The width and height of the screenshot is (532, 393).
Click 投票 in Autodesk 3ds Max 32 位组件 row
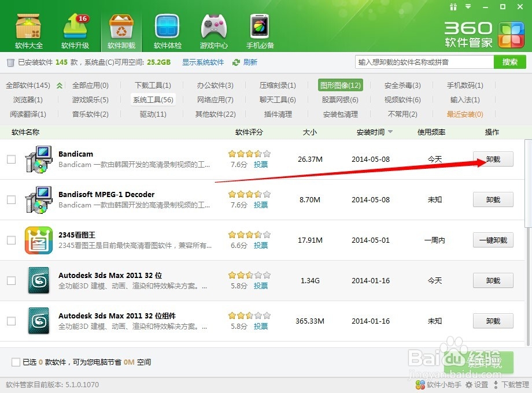pos(261,326)
